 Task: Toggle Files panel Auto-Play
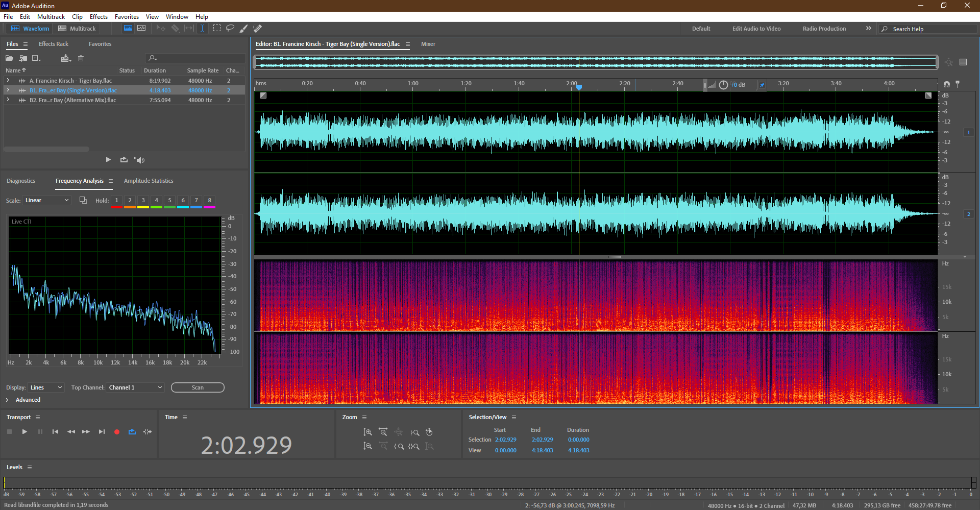[x=139, y=160]
